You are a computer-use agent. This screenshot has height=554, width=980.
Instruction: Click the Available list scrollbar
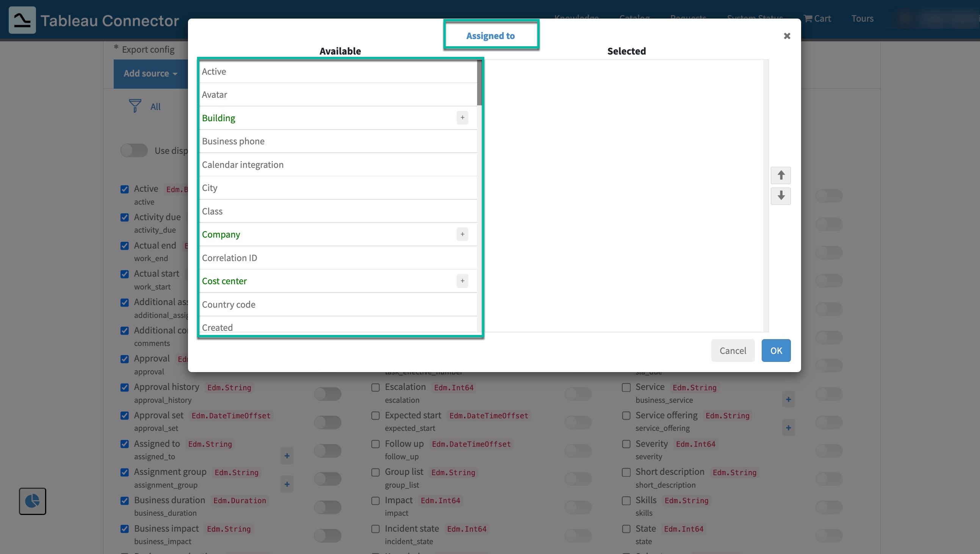[479, 82]
